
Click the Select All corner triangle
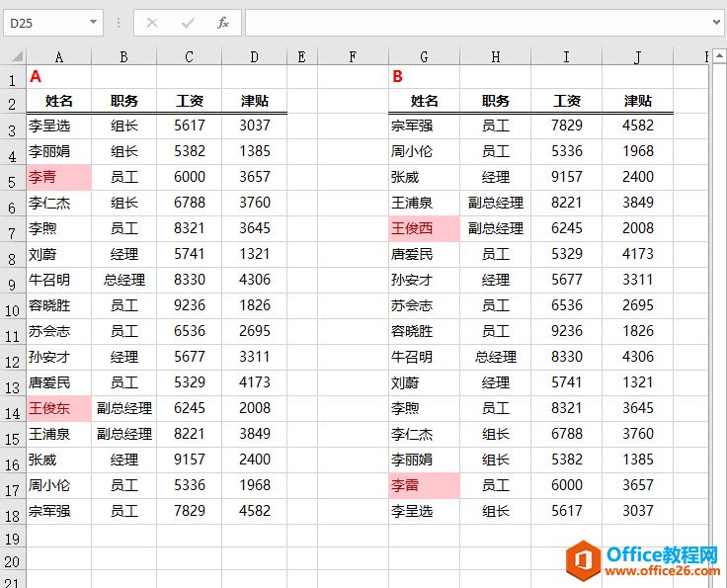(x=18, y=56)
